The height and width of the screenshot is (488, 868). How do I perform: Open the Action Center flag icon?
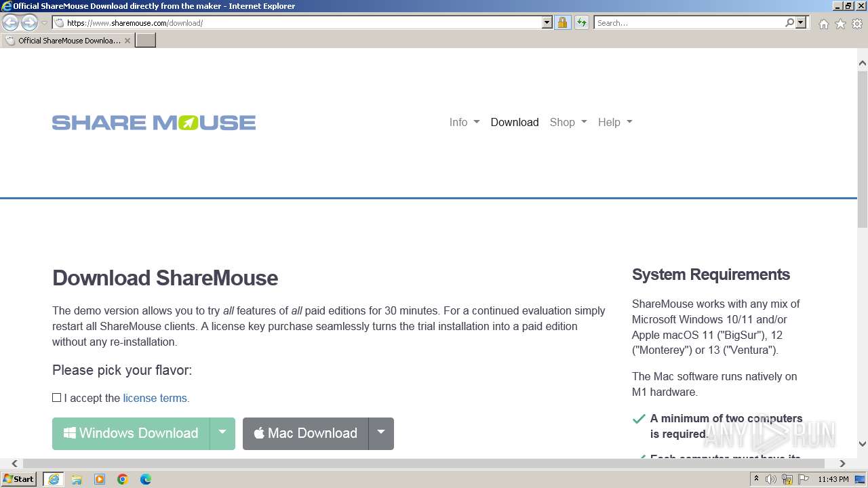(804, 479)
